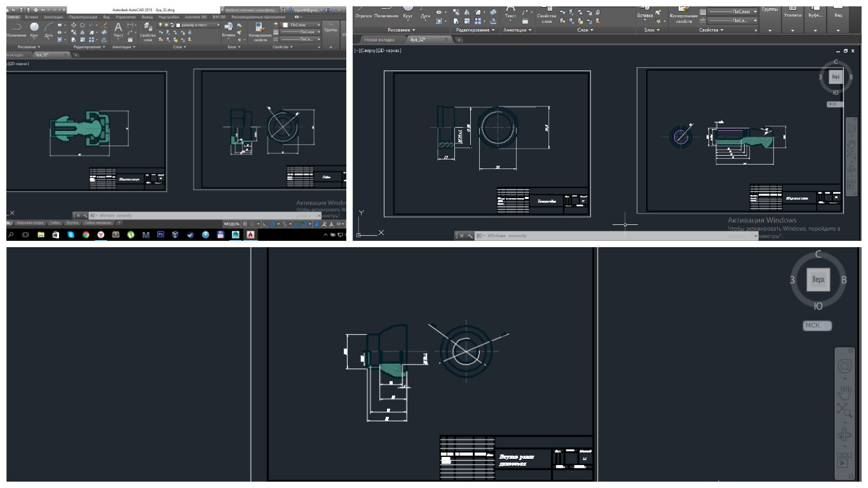Click the AutoCAD icon on the Windows taskbar
This screenshot has height=488, width=868.
[x=250, y=234]
